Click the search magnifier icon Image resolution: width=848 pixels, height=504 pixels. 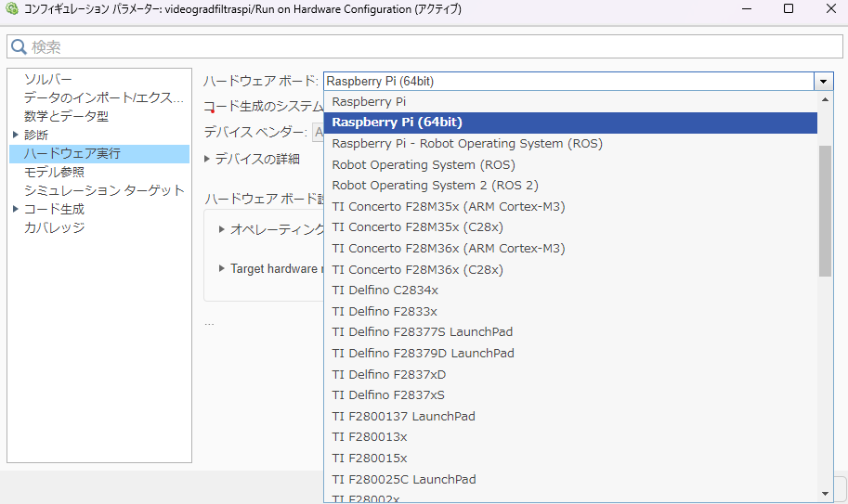coord(19,47)
